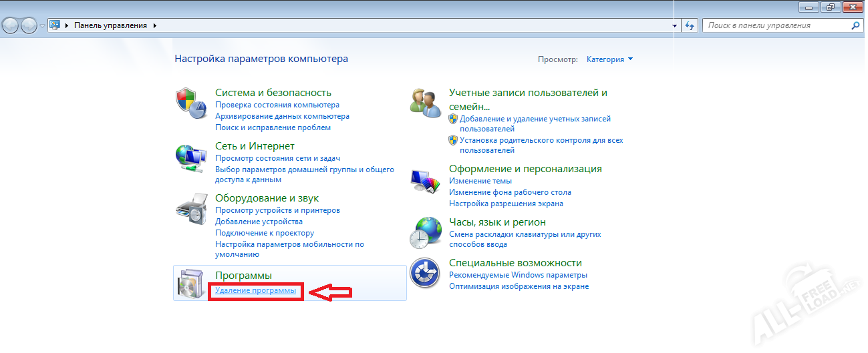Click Подключение к проектору link
This screenshot has height=353, width=868.
pos(265,233)
